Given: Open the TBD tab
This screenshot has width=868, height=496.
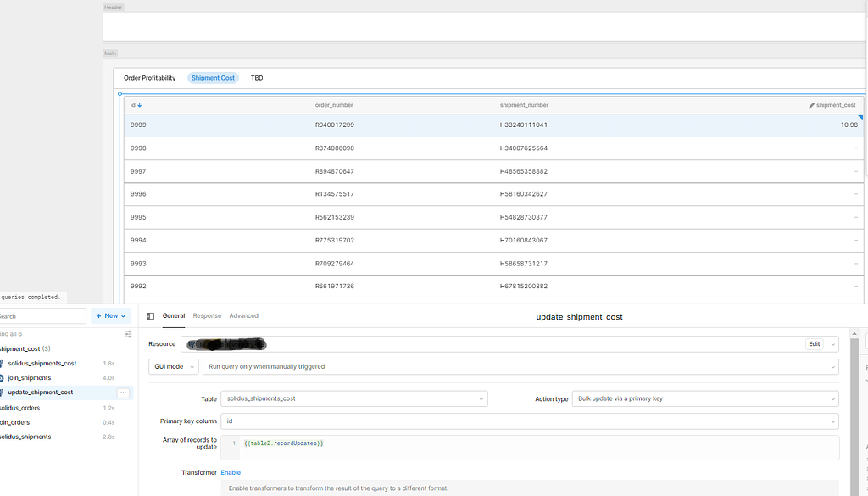Looking at the screenshot, I should (257, 77).
